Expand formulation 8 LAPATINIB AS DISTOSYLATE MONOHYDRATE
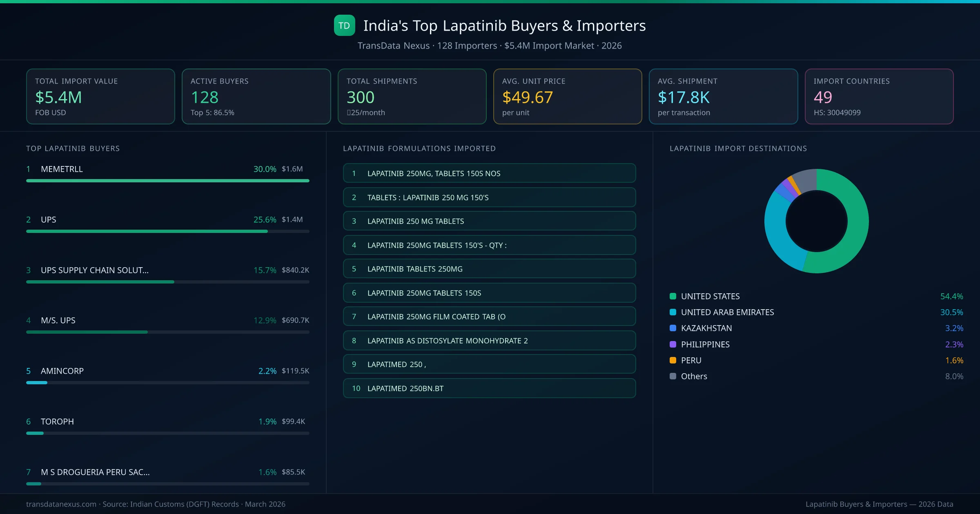The width and height of the screenshot is (980, 514). click(x=489, y=340)
